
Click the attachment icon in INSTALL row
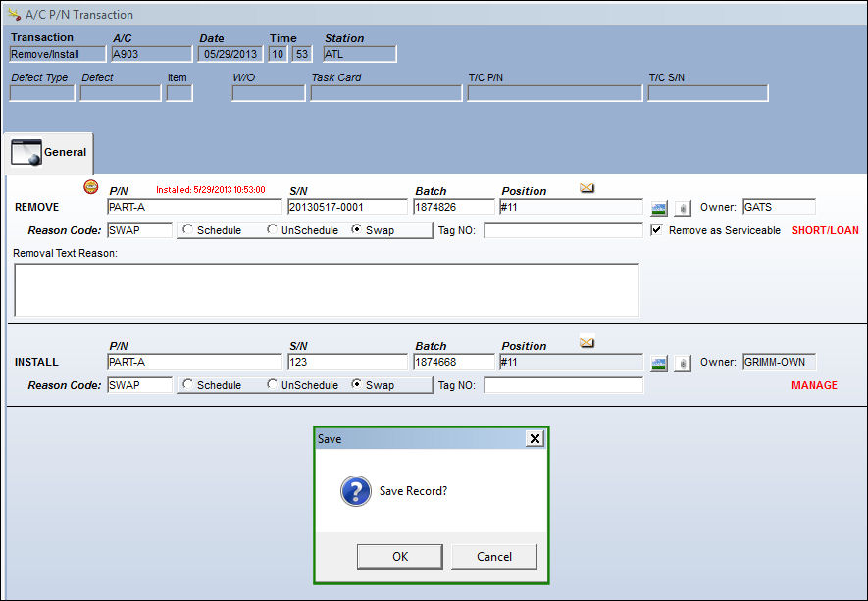pyautogui.click(x=683, y=363)
